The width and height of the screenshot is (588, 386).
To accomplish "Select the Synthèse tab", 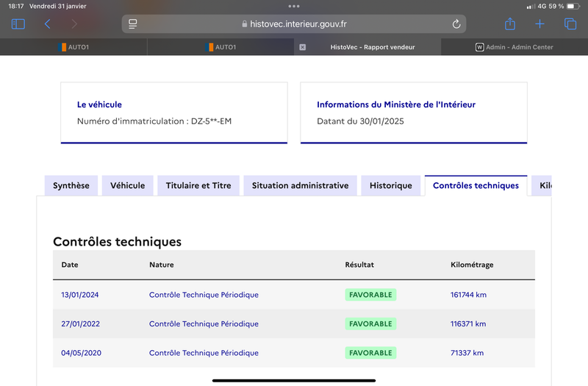I will [x=71, y=186].
